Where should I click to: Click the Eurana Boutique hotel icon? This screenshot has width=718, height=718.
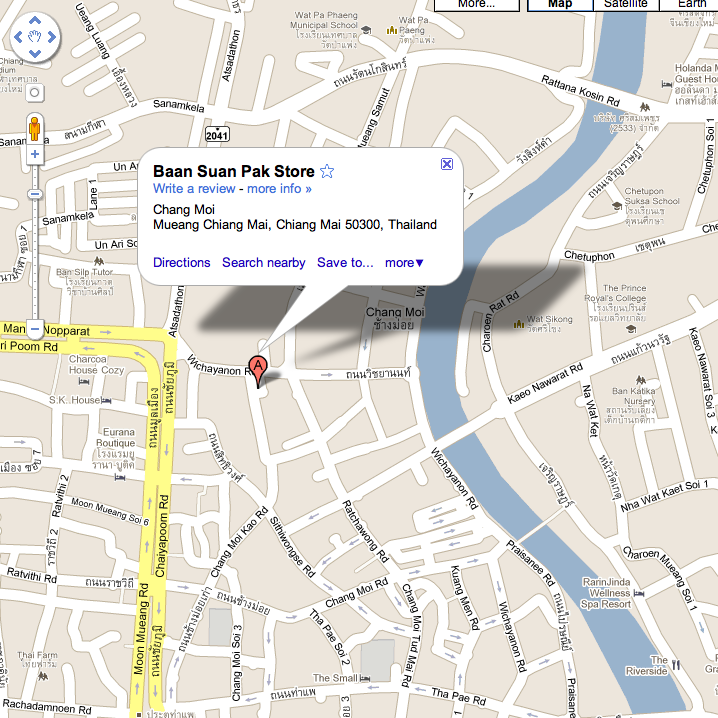(x=120, y=478)
